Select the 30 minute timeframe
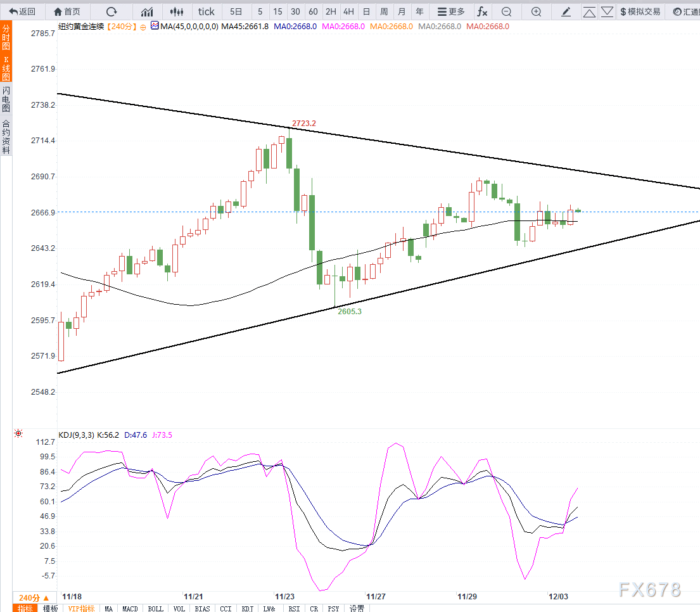 coord(295,11)
